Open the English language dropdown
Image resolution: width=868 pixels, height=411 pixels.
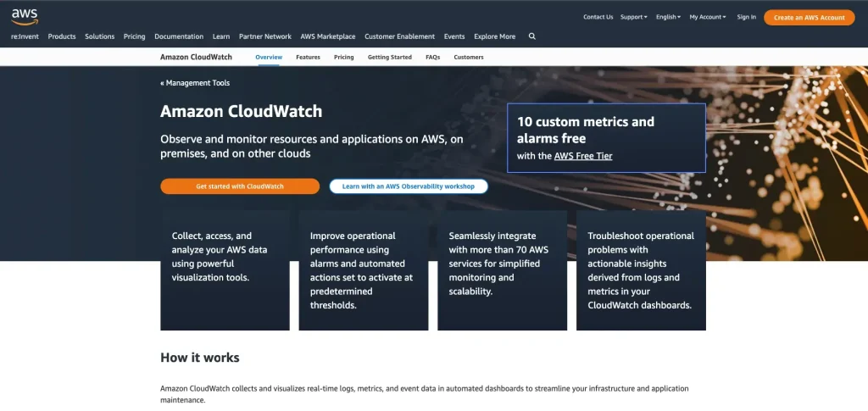point(668,17)
